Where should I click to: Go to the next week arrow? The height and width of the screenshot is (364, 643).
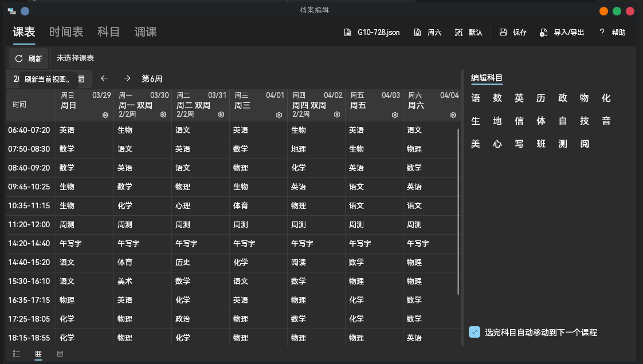point(127,78)
